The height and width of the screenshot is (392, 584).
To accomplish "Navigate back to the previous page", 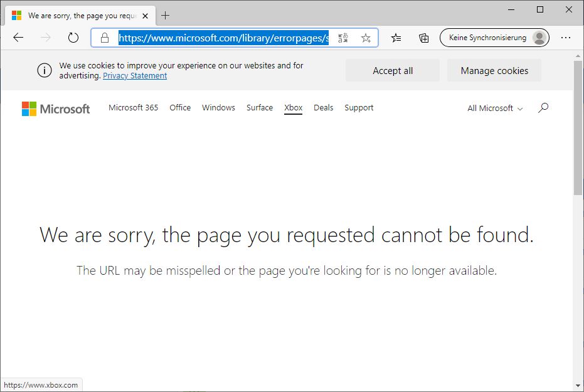I will (x=18, y=38).
